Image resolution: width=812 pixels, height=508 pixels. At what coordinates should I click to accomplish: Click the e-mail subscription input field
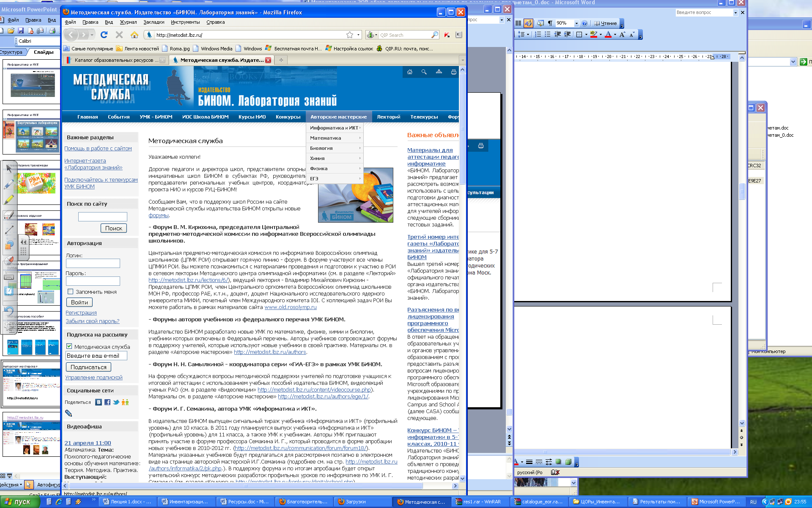click(x=96, y=356)
